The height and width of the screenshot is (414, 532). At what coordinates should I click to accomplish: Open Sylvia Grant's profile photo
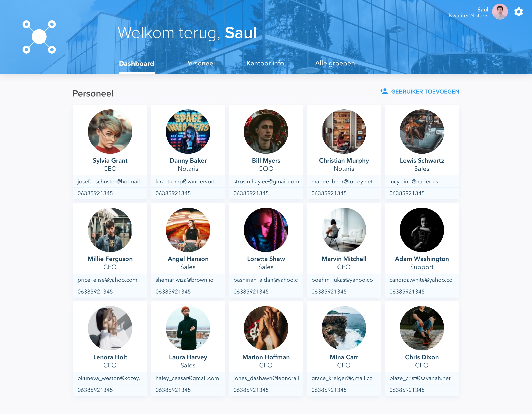110,132
